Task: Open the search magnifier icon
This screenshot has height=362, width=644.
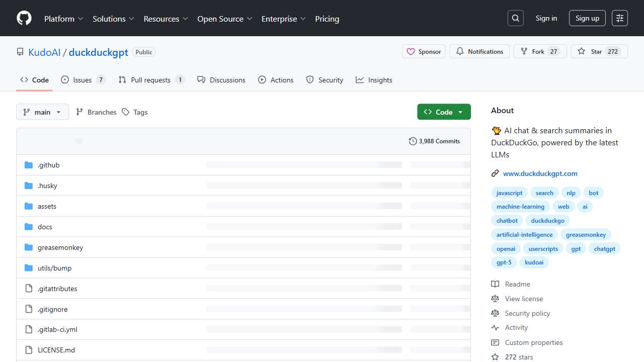Action: 516,18
